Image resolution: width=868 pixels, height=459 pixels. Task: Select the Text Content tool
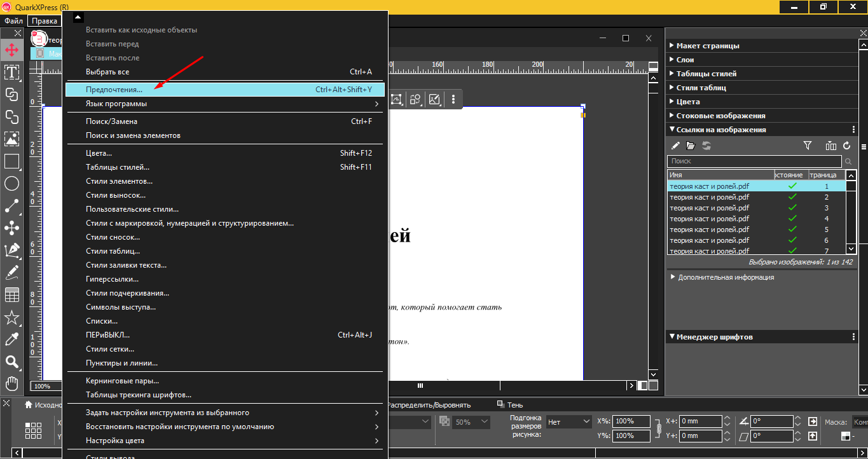(11, 72)
